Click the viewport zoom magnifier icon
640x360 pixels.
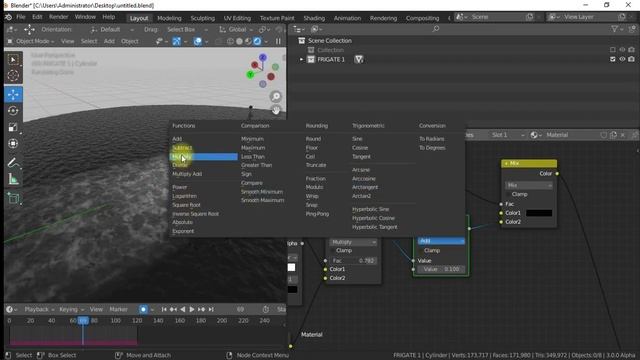276,96
